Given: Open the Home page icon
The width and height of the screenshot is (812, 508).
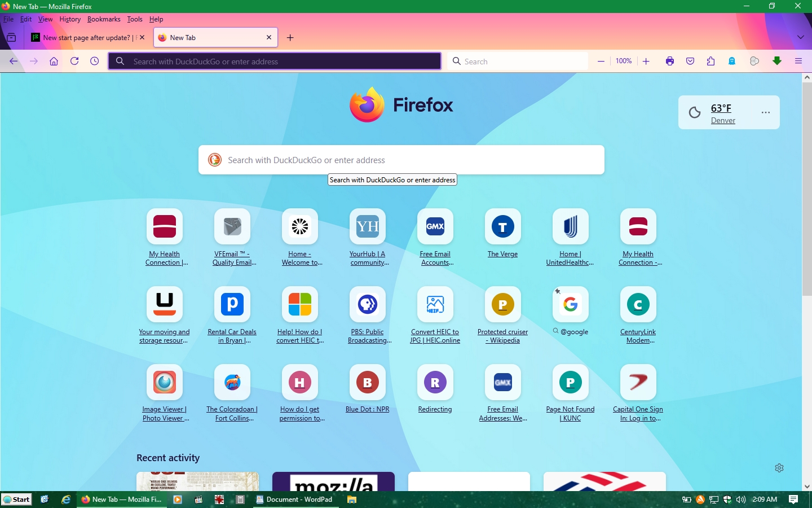Looking at the screenshot, I should tap(54, 61).
